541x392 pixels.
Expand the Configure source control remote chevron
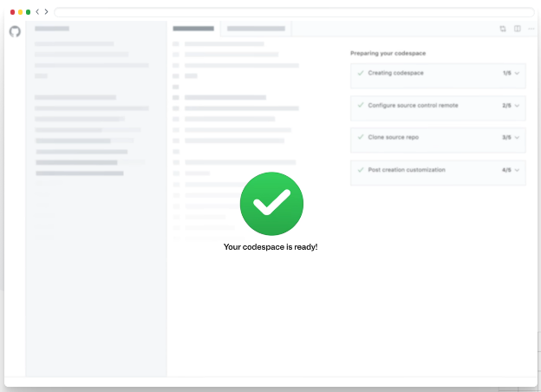click(518, 106)
